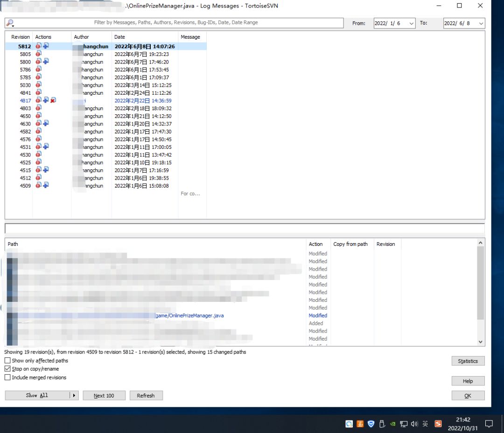This screenshot has height=433, width=504.
Task: Open the Statistics dialog
Action: pyautogui.click(x=468, y=361)
